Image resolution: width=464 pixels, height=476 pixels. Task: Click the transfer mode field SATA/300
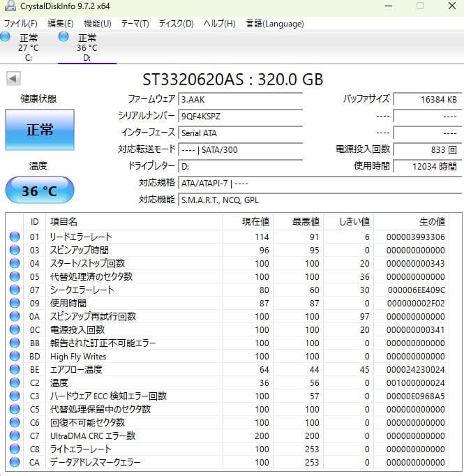pyautogui.click(x=240, y=149)
